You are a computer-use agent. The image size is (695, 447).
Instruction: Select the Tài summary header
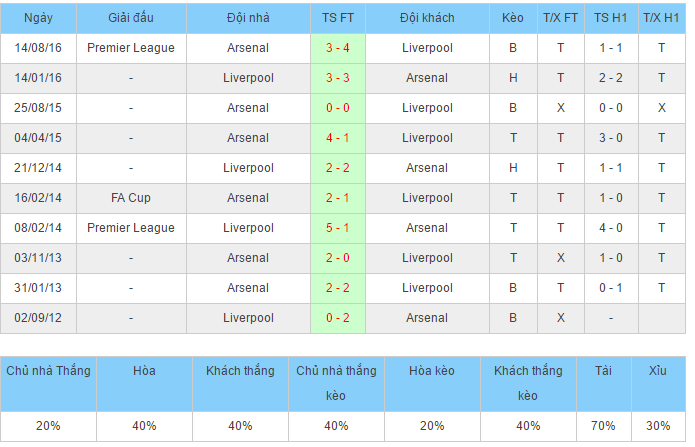click(603, 371)
